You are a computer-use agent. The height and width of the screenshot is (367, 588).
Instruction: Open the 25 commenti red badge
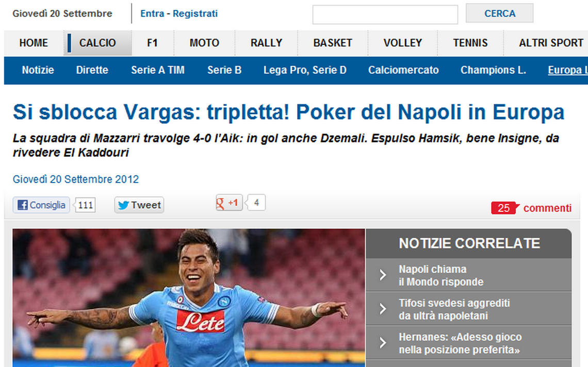tap(503, 208)
